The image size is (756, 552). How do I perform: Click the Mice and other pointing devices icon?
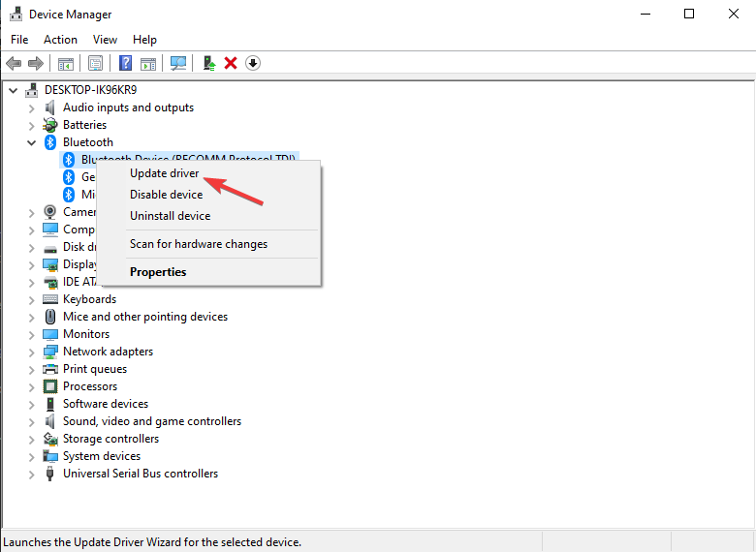click(x=50, y=317)
